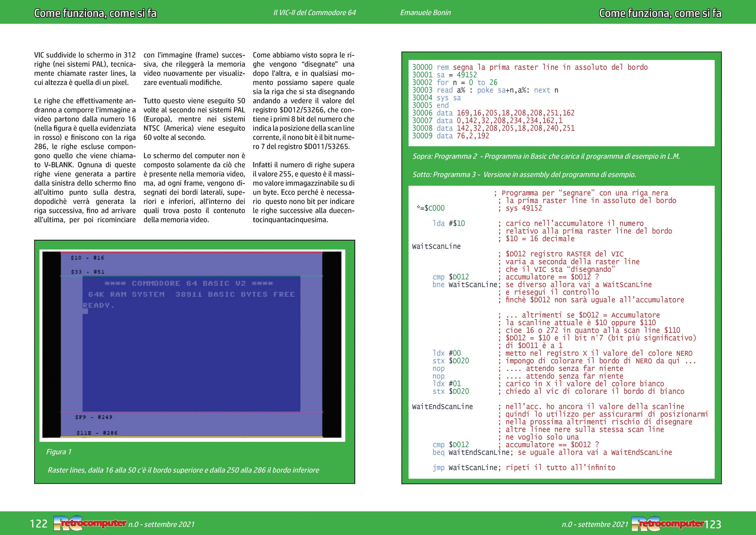Click the "$33 - #51" label in the figure
Screen dimensions: 756x535
[88, 272]
